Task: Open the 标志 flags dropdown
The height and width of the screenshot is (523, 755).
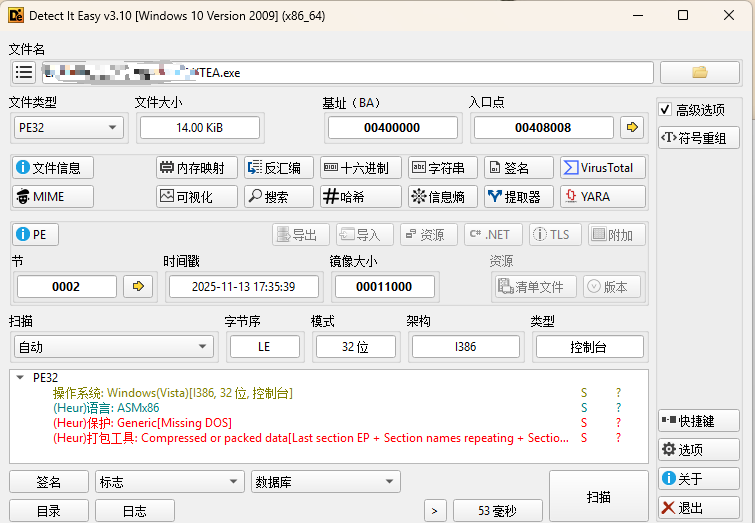Action: [x=169, y=482]
